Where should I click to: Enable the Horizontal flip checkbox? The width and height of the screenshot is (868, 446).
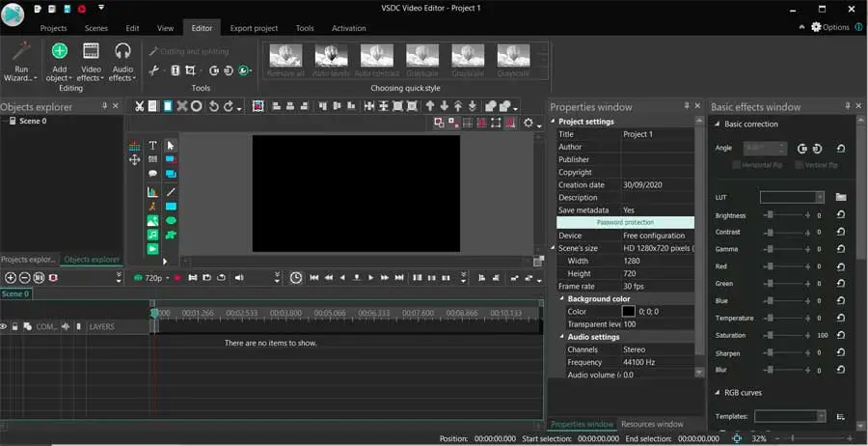coord(736,165)
